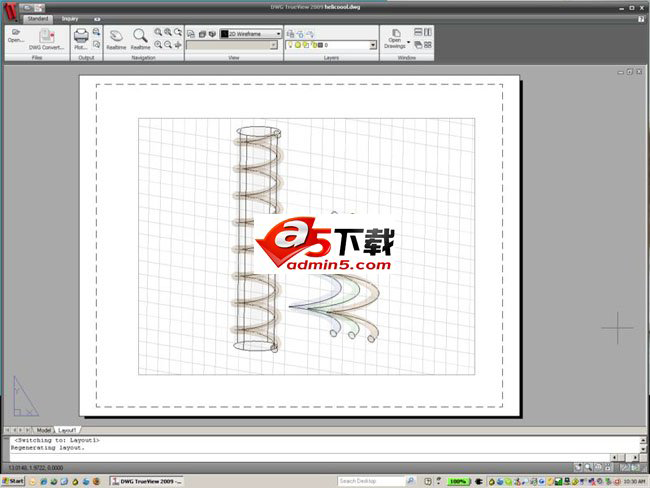Click the Open file icon
This screenshot has height=488, width=650.
(15, 37)
